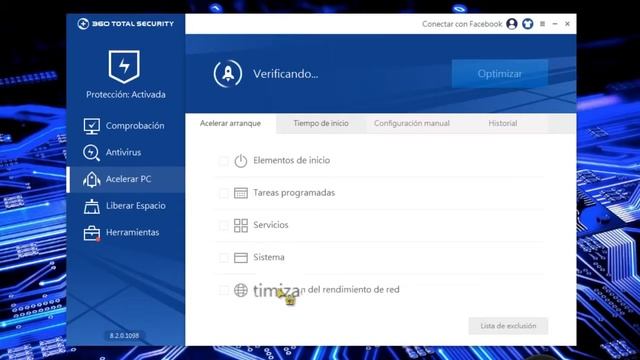Click the rocket icon beside Verificando

click(x=228, y=74)
